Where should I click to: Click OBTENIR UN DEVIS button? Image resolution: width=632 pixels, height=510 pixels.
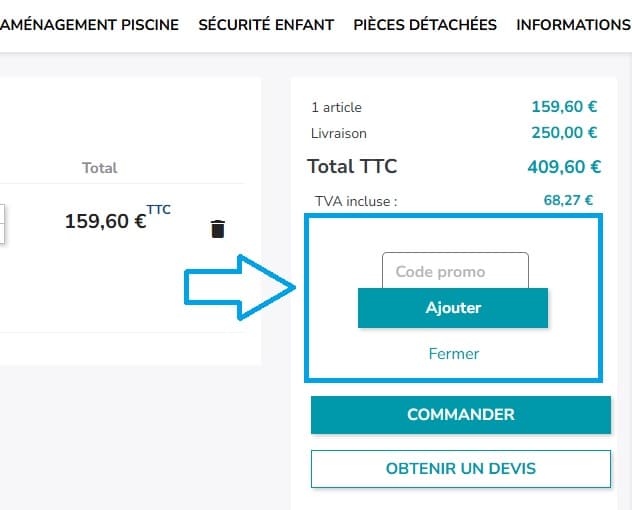460,468
